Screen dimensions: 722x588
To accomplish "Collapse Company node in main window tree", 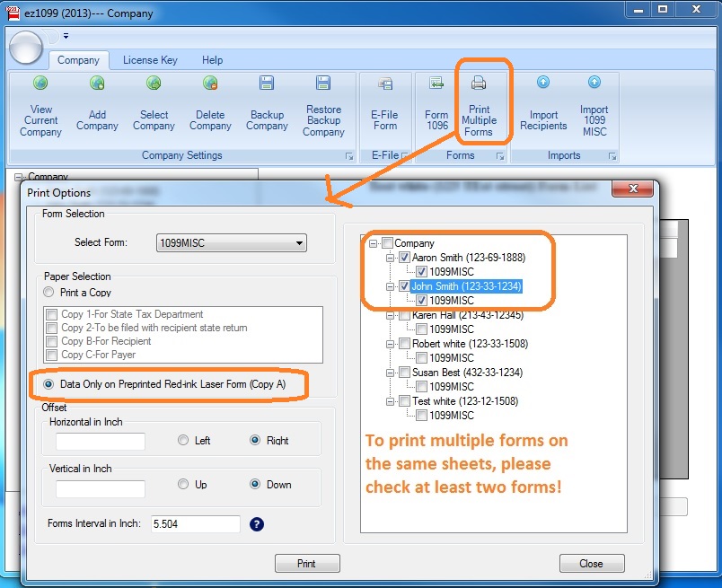I will (18, 177).
